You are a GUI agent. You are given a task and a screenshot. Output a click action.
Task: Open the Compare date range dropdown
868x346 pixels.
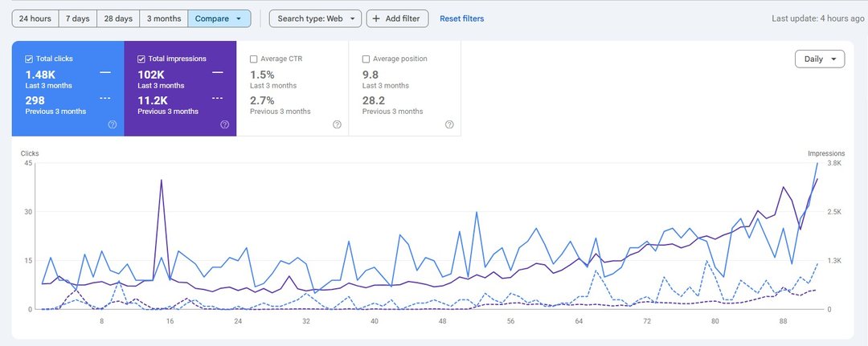(219, 18)
